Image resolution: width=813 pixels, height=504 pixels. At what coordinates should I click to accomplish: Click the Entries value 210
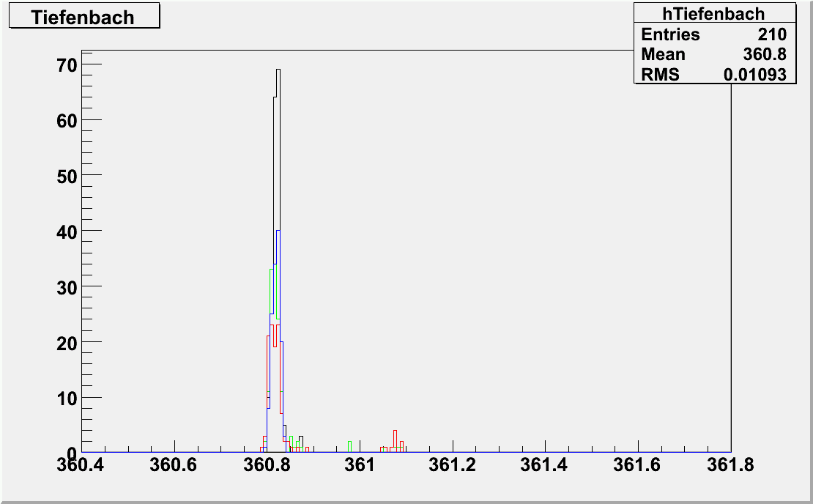point(772,34)
